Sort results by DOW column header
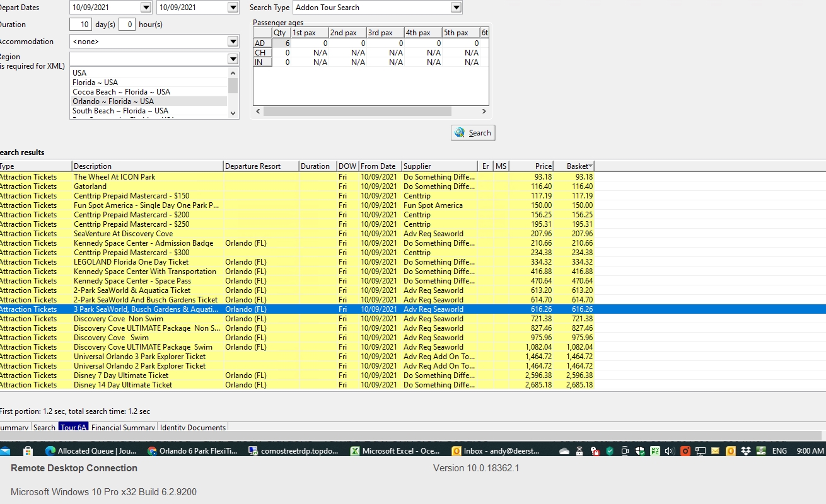 [347, 166]
